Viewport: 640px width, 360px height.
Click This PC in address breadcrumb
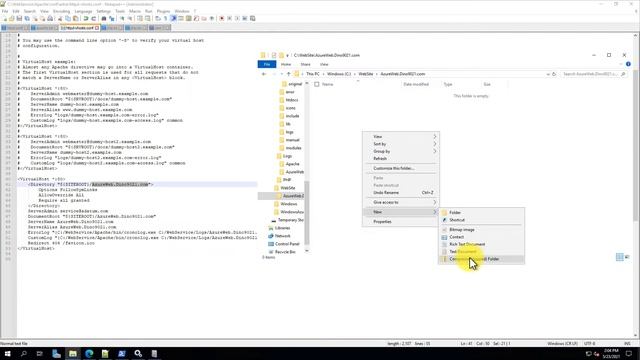[313, 74]
